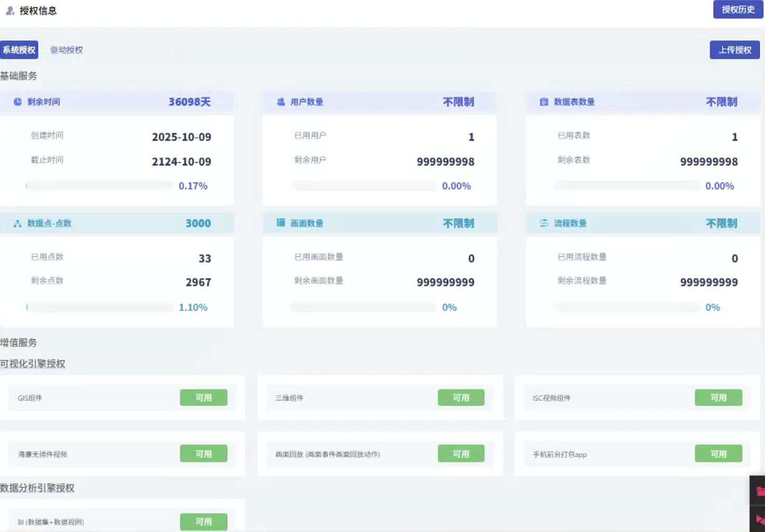Switch to the 驱动授权 tab
Screen dimensions: 765x532
pyautogui.click(x=67, y=50)
